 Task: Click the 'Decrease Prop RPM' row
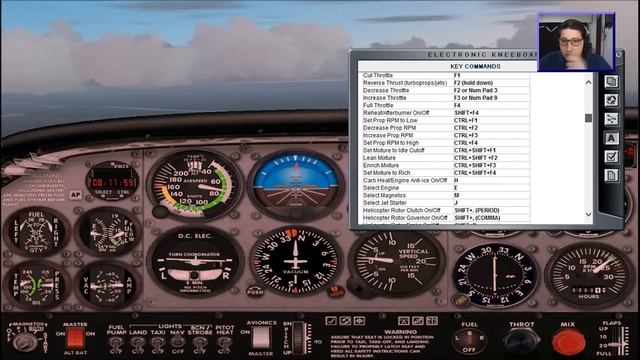tap(446, 128)
